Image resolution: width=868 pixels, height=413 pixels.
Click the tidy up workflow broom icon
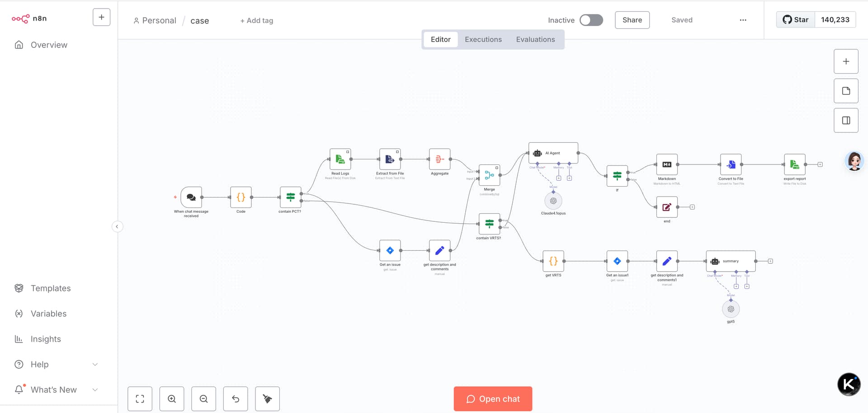267,399
